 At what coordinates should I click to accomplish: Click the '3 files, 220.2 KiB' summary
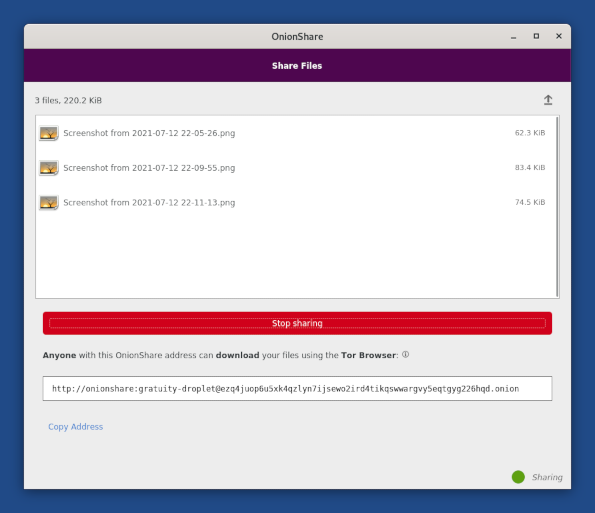click(68, 101)
